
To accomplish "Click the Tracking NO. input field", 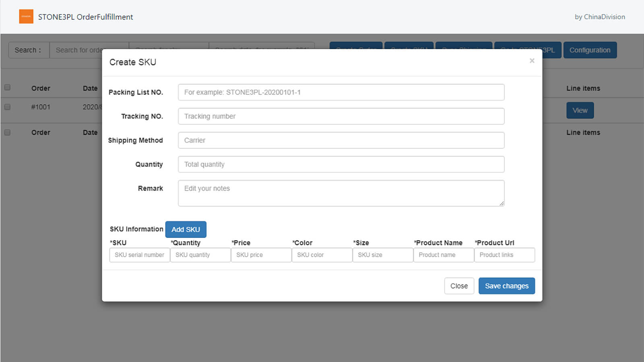I will (341, 116).
